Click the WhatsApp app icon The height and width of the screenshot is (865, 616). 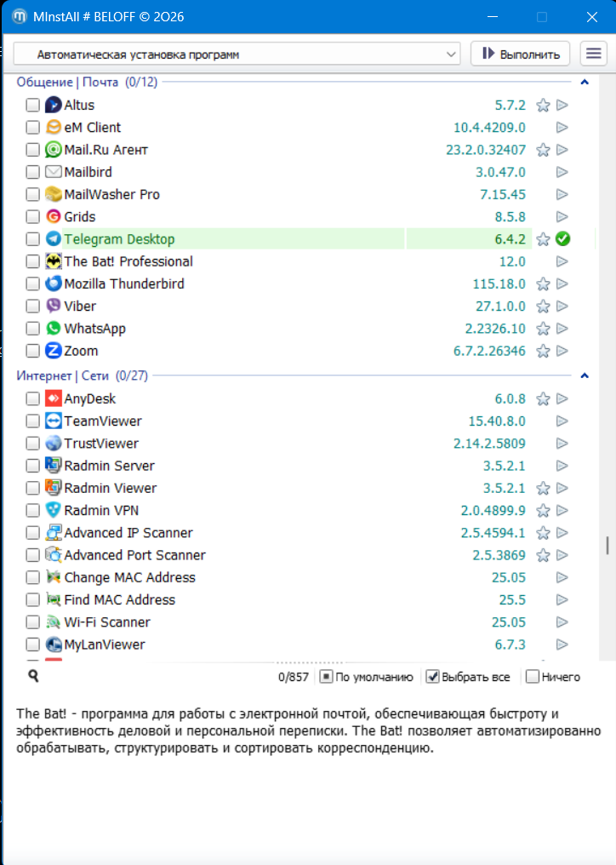(53, 329)
